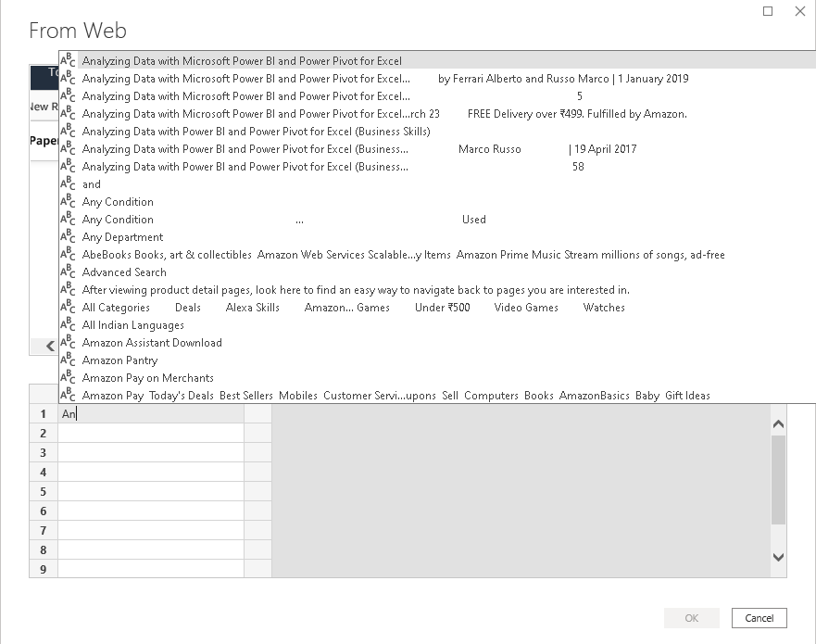
Task: Click ABC icon next to 'All Indian Languages'
Action: [x=68, y=324]
